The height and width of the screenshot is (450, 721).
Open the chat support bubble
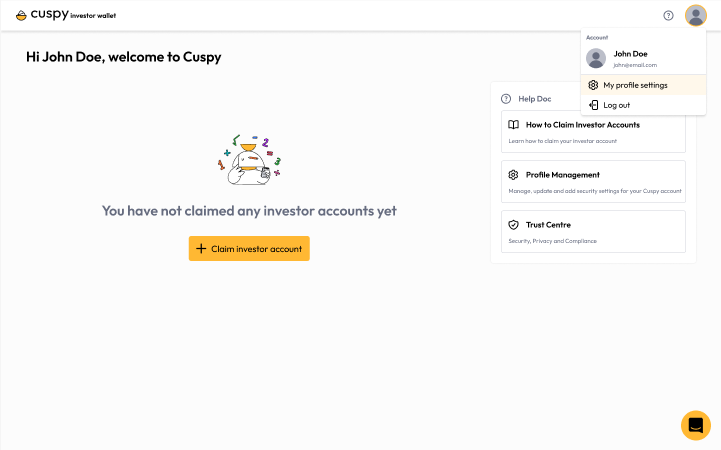tap(696, 425)
